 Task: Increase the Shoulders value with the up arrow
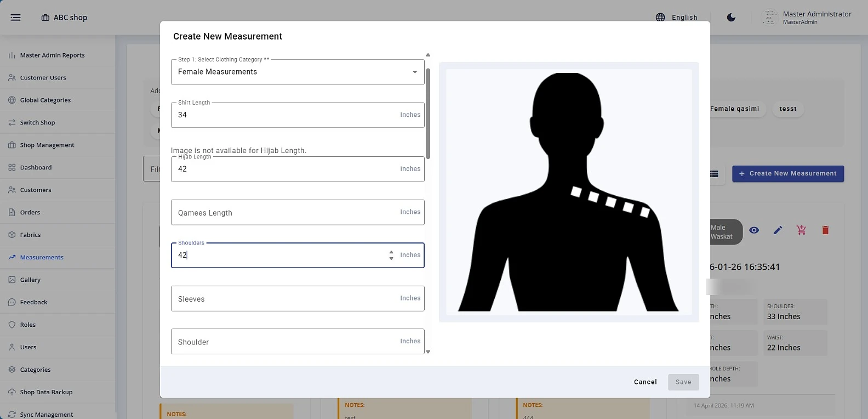(x=391, y=252)
